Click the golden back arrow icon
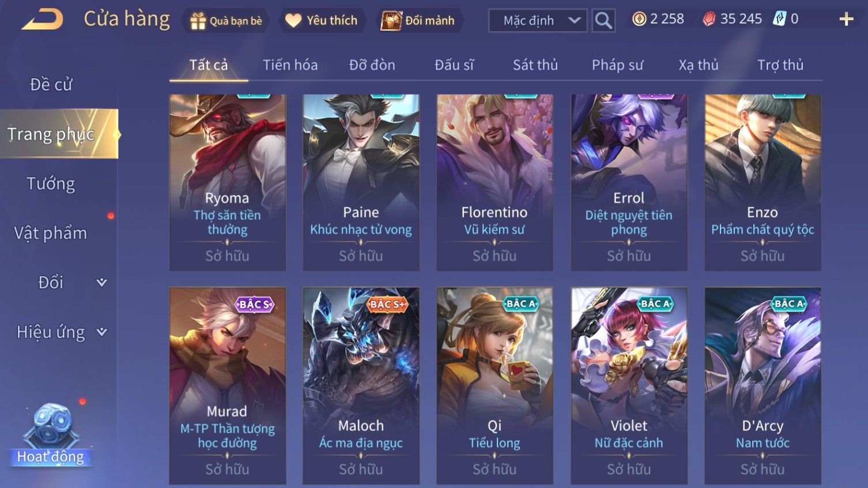 pyautogui.click(x=43, y=20)
